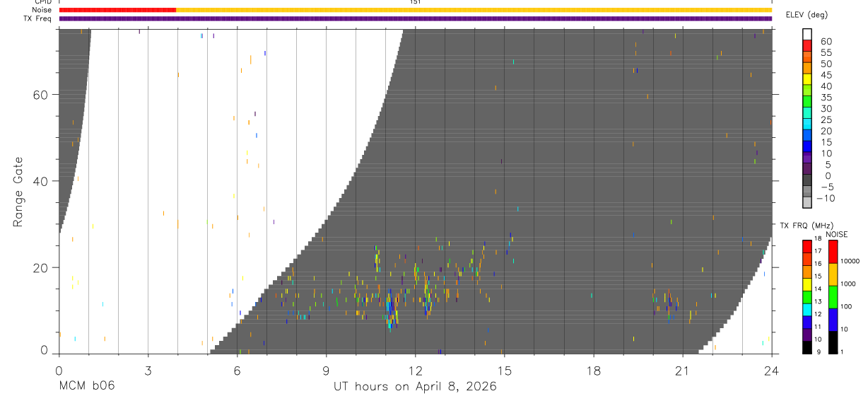Click x-axis tick label 9
Viewport: 868px width, 401px height.
click(x=326, y=370)
